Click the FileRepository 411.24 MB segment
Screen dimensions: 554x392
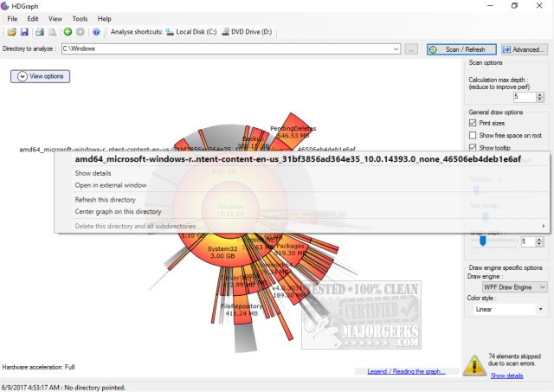tap(242, 310)
